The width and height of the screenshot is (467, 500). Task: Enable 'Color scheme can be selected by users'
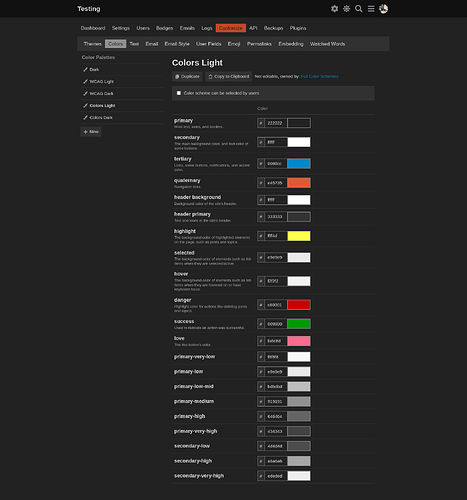pyautogui.click(x=179, y=93)
